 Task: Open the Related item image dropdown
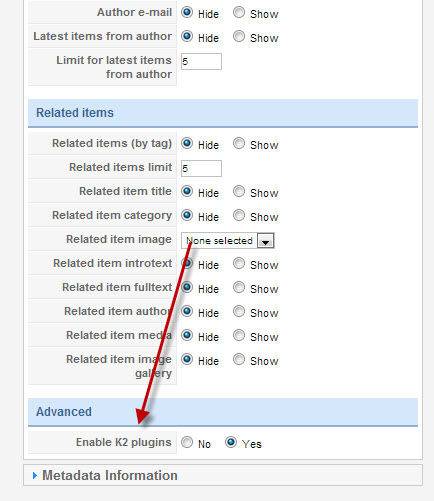(x=228, y=241)
